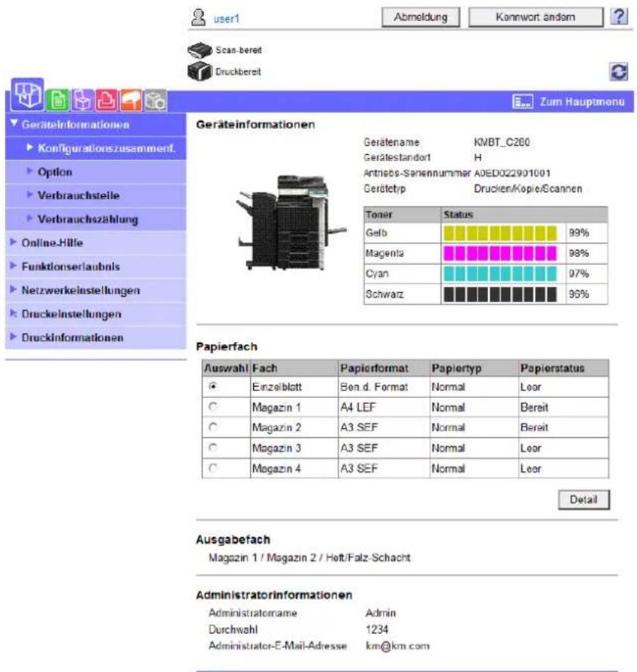
Task: Open the Verbrauchszählung submenu item
Action: pos(96,220)
